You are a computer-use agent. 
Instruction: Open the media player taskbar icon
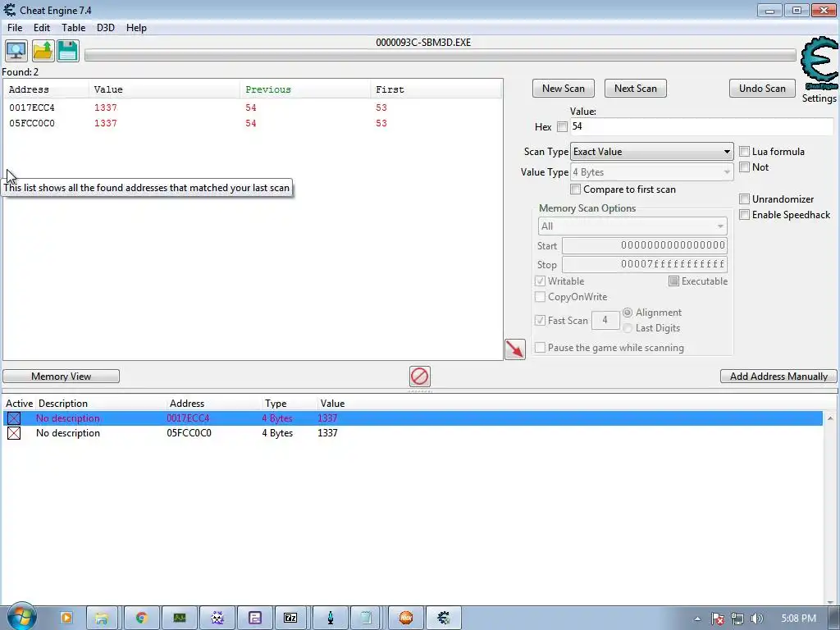[x=66, y=618]
